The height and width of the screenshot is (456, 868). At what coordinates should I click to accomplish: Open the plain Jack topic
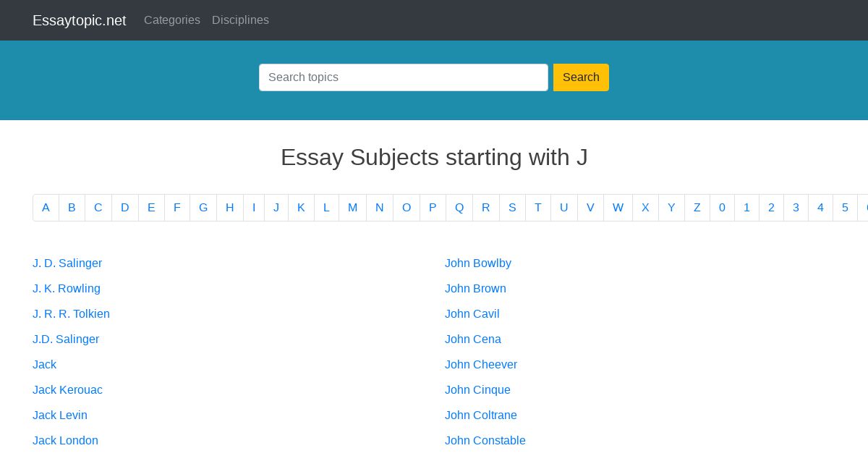pyautogui.click(x=44, y=365)
